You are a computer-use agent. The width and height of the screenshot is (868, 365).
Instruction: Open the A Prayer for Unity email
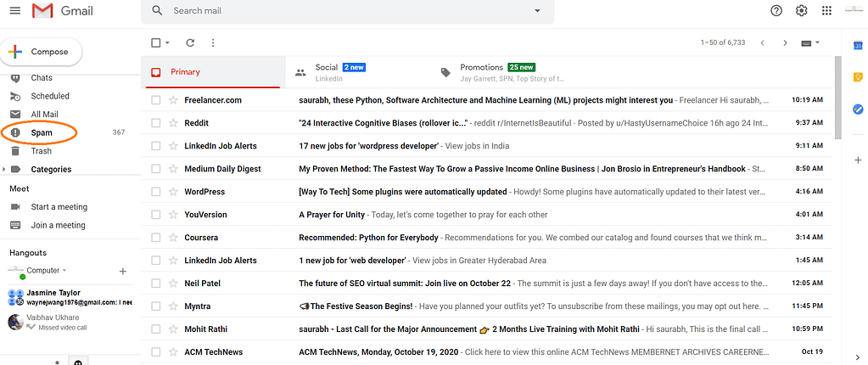(x=488, y=215)
